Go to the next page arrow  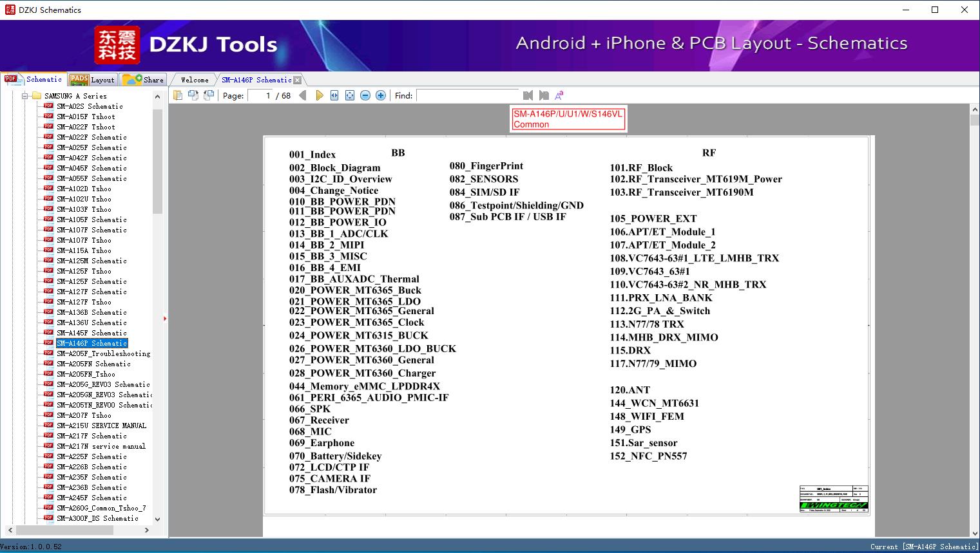tap(319, 95)
